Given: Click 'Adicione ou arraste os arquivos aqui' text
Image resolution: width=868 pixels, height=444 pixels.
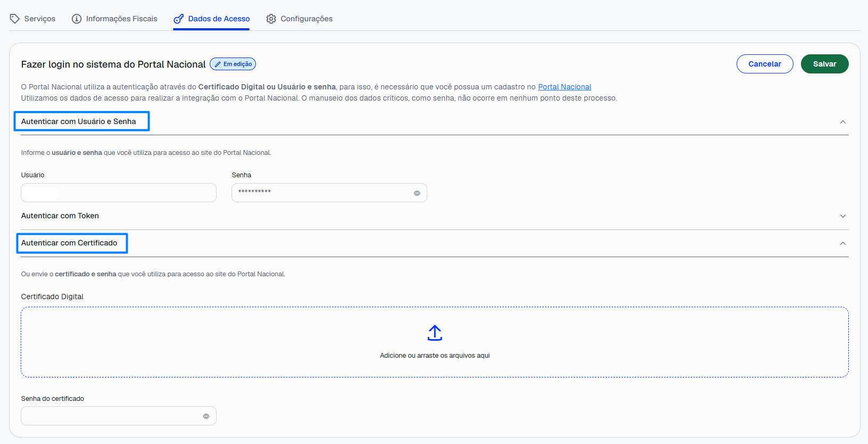Looking at the screenshot, I should point(435,356).
